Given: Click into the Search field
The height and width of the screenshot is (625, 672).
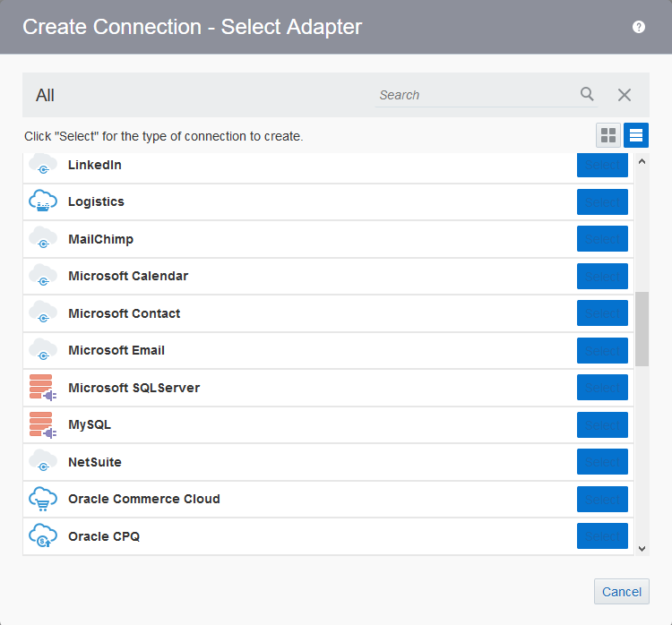Looking at the screenshot, I should tap(477, 95).
